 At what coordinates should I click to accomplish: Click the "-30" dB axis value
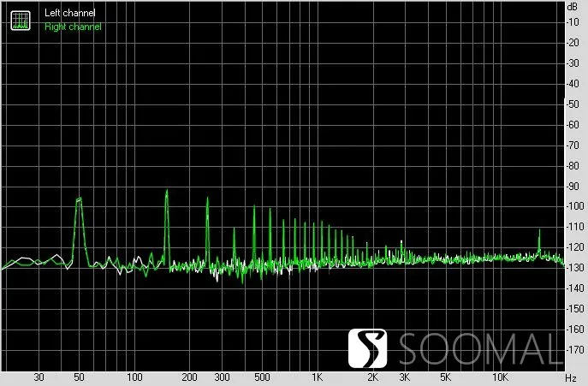pyautogui.click(x=573, y=63)
